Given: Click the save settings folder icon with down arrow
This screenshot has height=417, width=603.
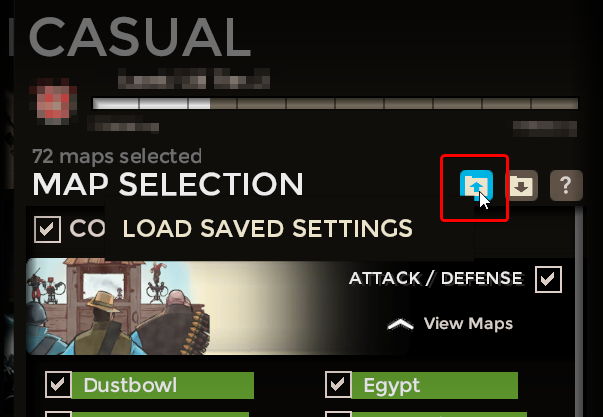Looking at the screenshot, I should point(521,185).
